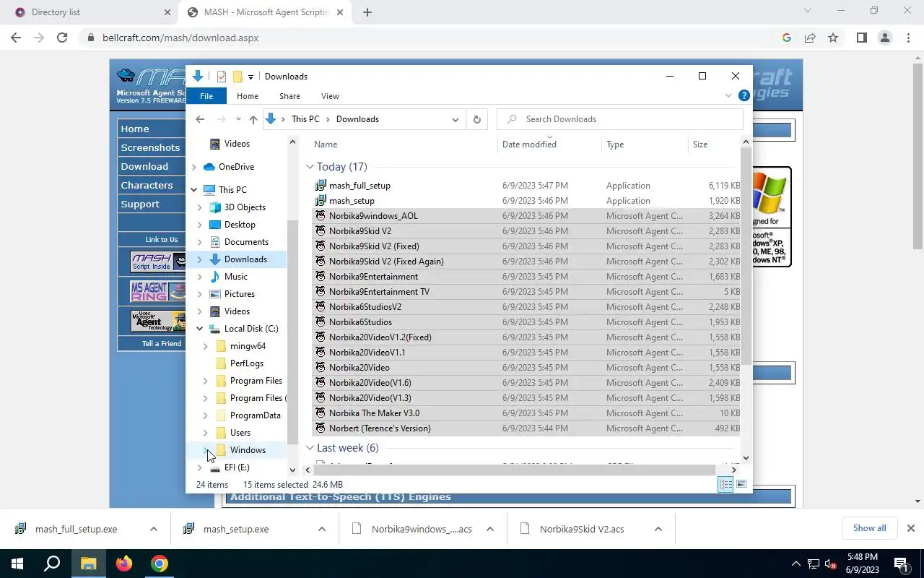Open the Chrome share page icon
Screen dimensions: 924x578
810,38
